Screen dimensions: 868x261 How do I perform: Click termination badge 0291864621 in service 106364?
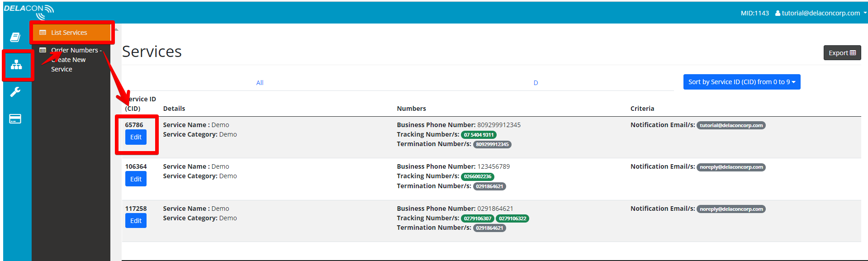(x=489, y=186)
